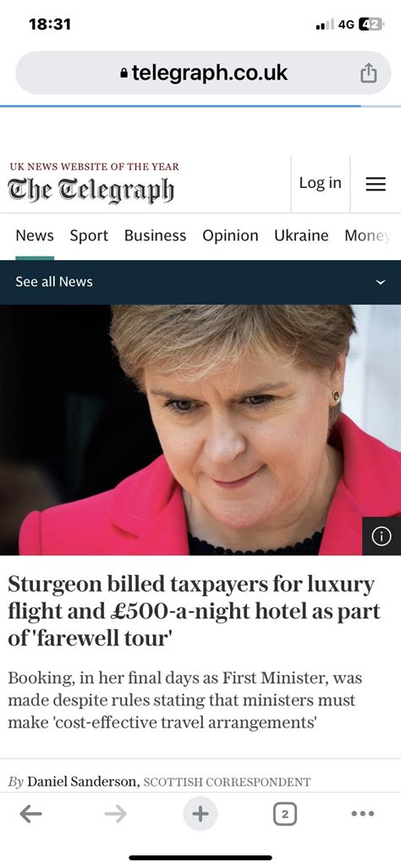The image size is (401, 868).
Task: Select the News tab
Action: [x=35, y=235]
